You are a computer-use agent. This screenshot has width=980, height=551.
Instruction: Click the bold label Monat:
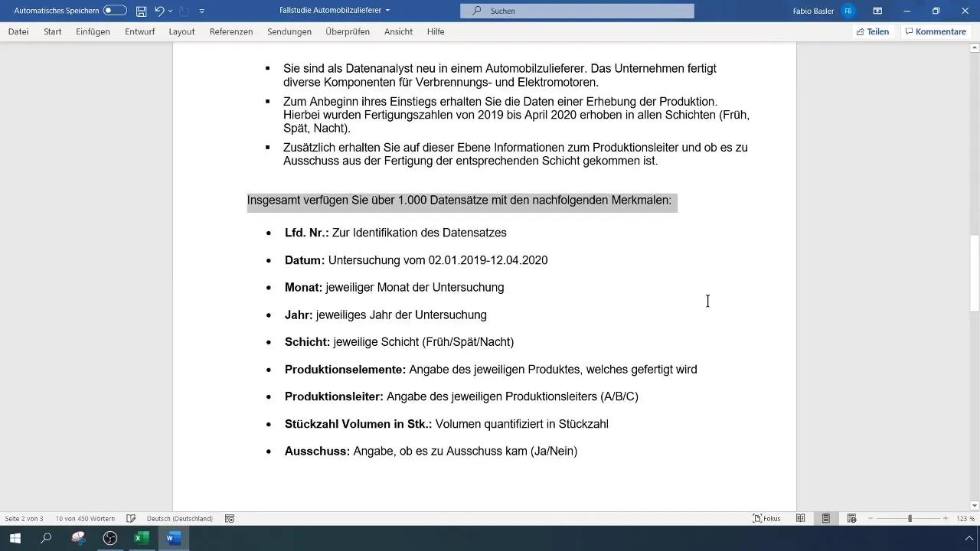[x=303, y=288]
